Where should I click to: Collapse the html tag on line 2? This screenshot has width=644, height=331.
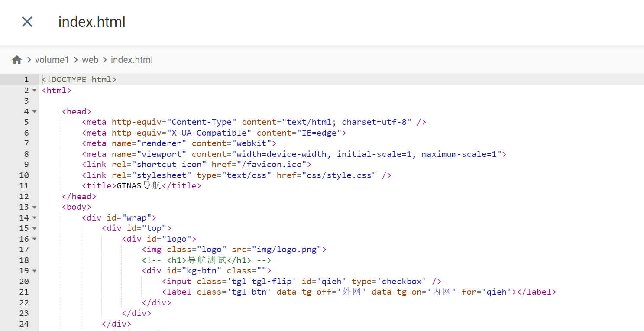click(35, 91)
